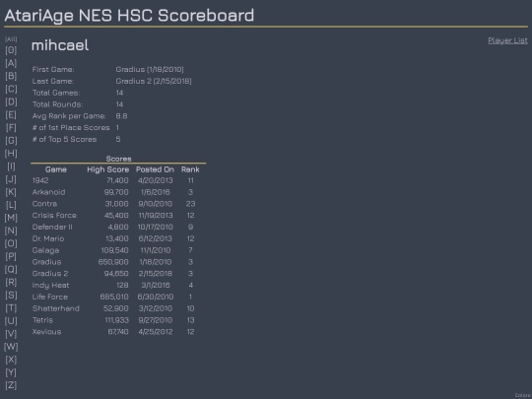Filter players by letter [Q]

pyautogui.click(x=11, y=269)
